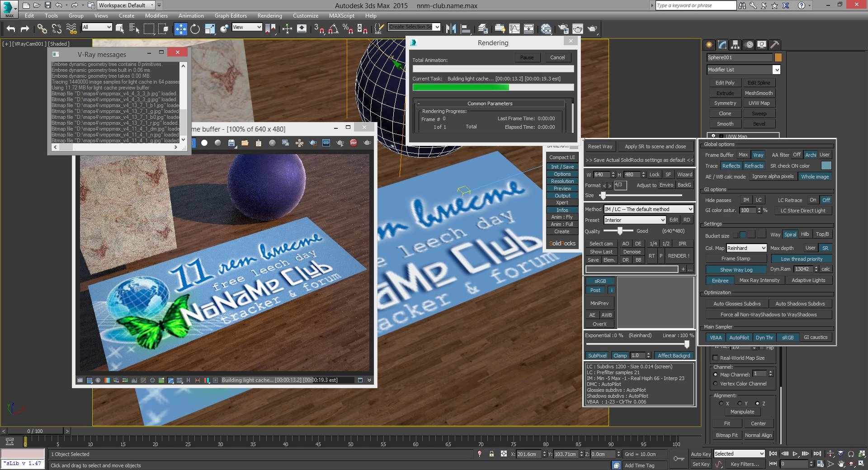Save image in V-Ray frame buffer

231,143
